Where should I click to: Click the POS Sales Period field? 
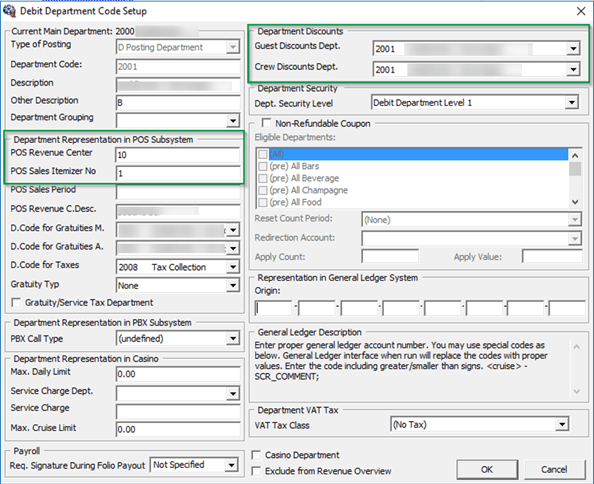(178, 192)
